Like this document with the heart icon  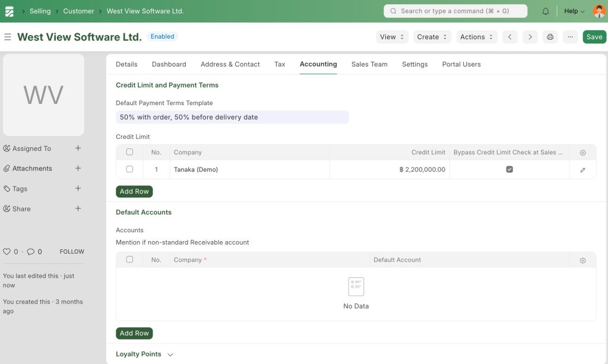7,252
